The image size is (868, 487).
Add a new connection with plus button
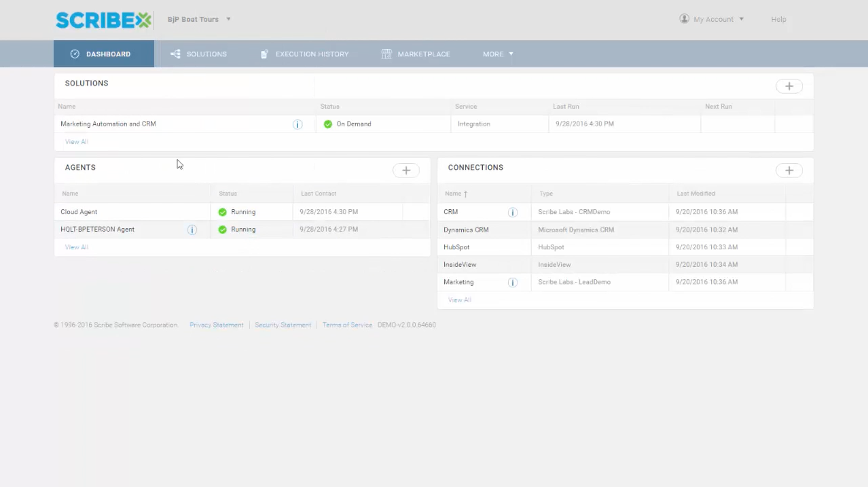tap(789, 170)
